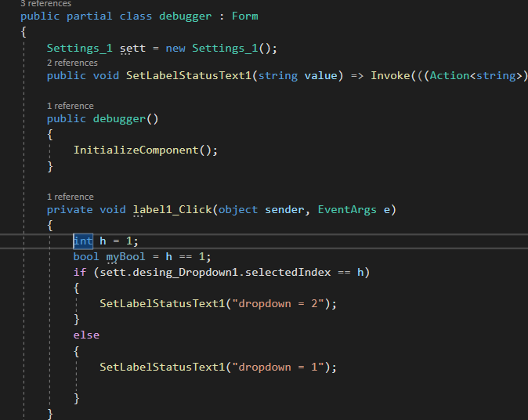
Task: Click the "new" keyword
Action: click(x=175, y=48)
